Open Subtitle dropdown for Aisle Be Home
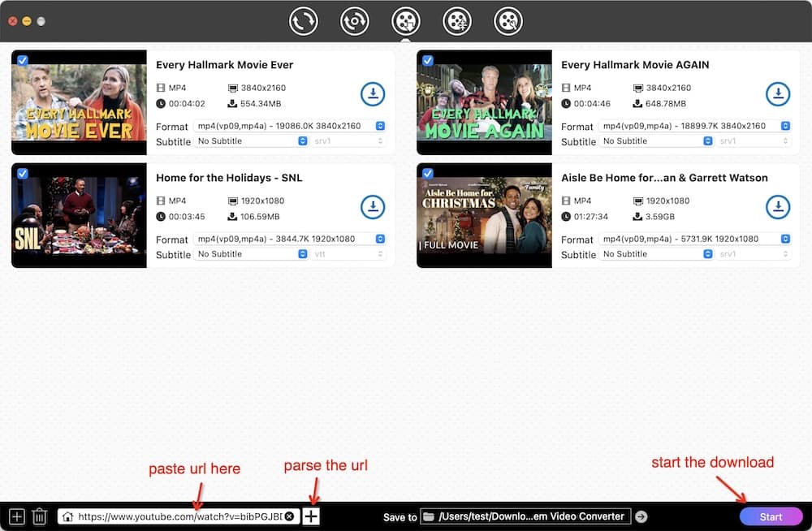 656,254
